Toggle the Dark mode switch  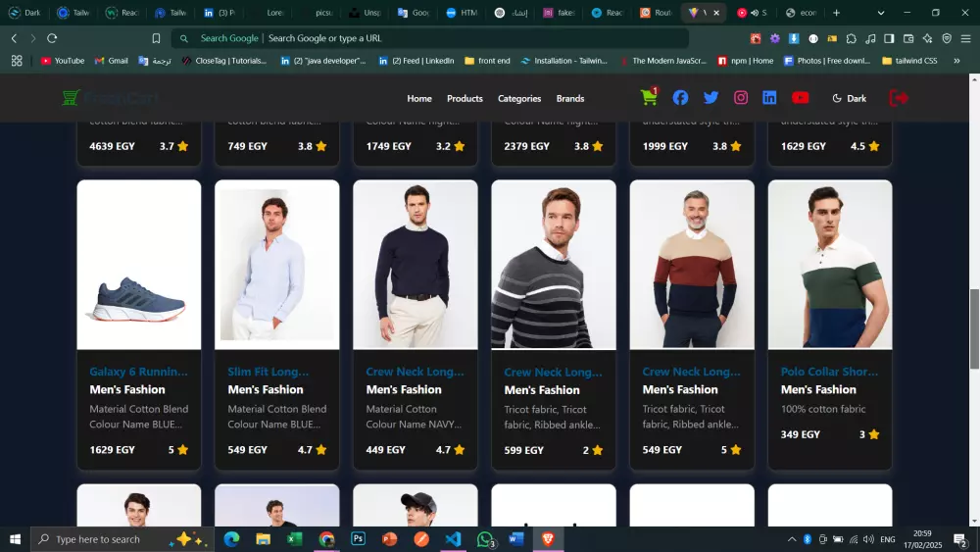click(x=850, y=98)
